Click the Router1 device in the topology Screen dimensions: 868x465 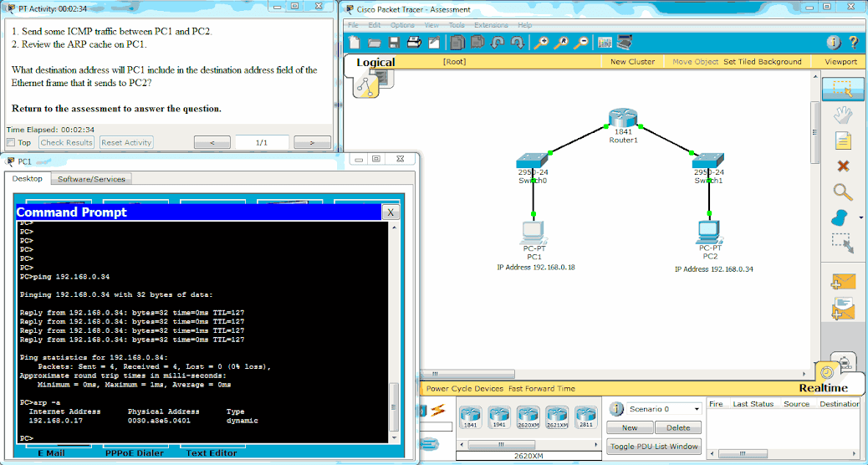coord(623,119)
